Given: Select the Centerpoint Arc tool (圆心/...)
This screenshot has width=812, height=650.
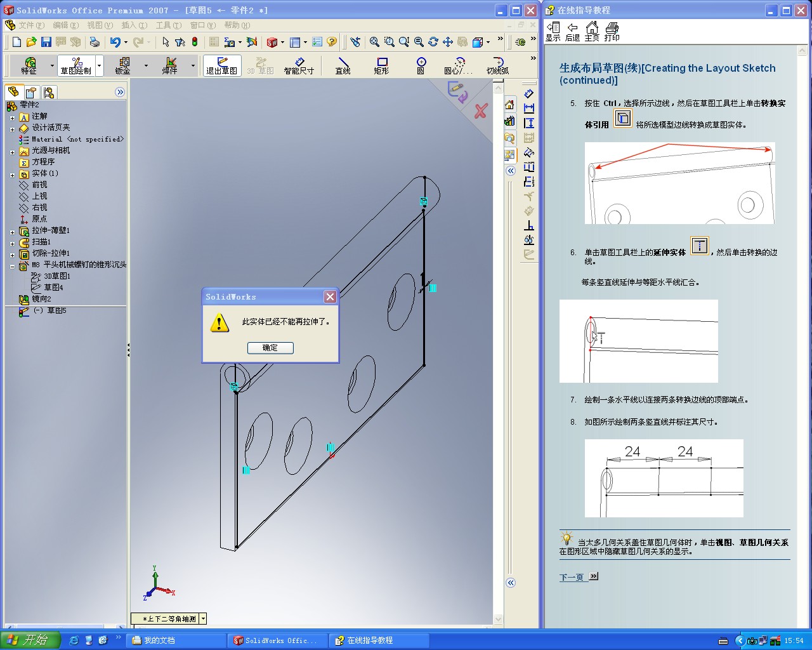Looking at the screenshot, I should [458, 65].
